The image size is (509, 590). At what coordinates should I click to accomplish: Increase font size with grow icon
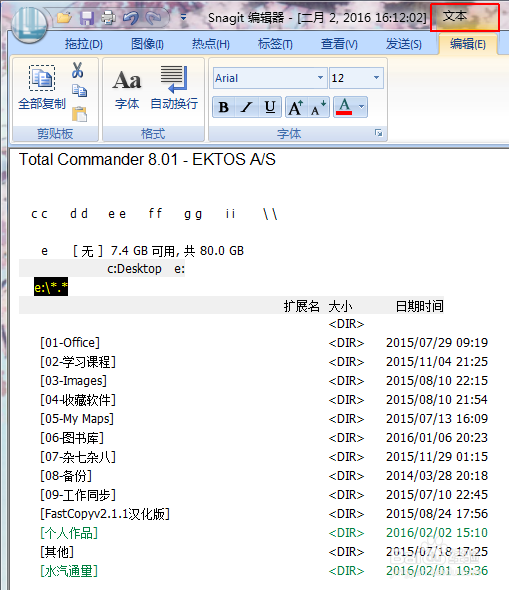click(x=296, y=107)
